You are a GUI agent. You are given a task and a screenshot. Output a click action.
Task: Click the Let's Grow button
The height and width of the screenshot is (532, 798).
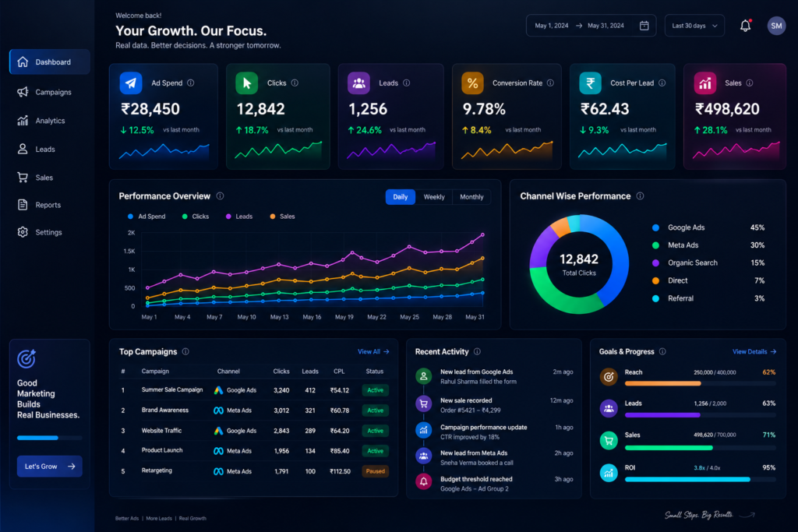pos(49,466)
